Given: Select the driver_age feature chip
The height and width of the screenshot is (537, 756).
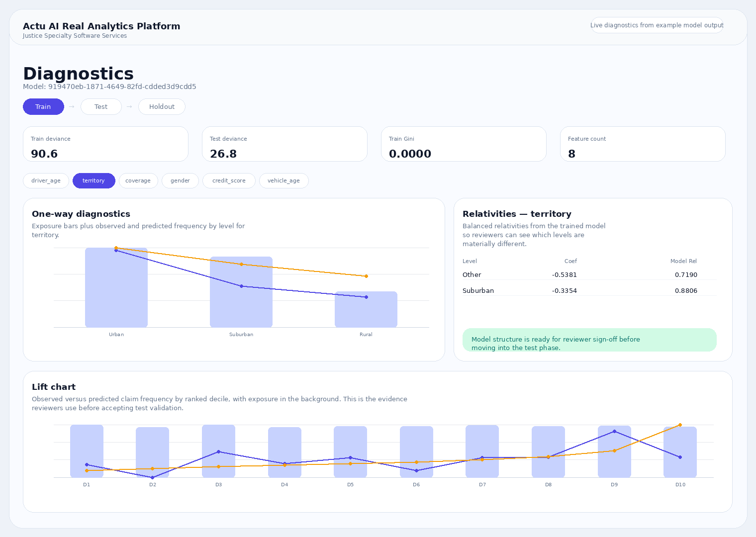Looking at the screenshot, I should pos(46,180).
